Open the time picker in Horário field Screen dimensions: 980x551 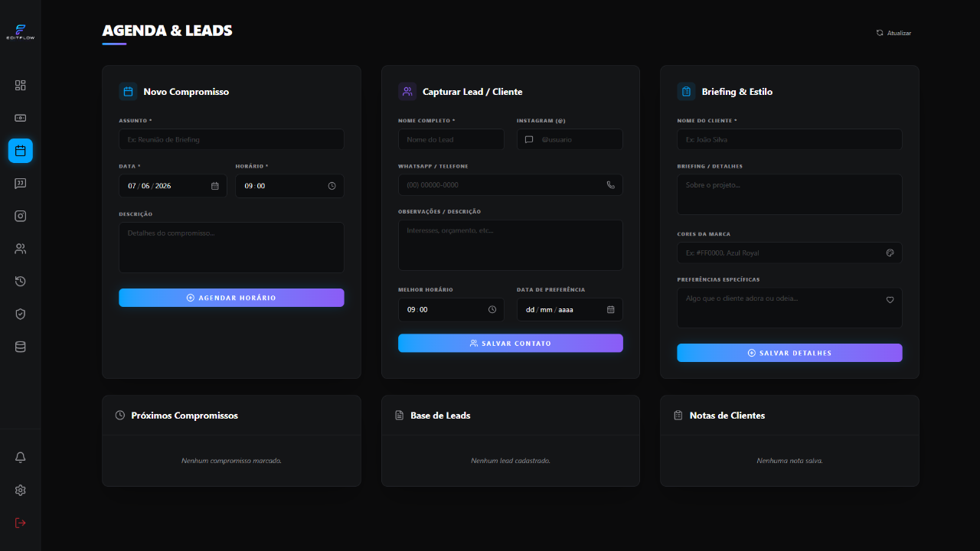coord(332,186)
